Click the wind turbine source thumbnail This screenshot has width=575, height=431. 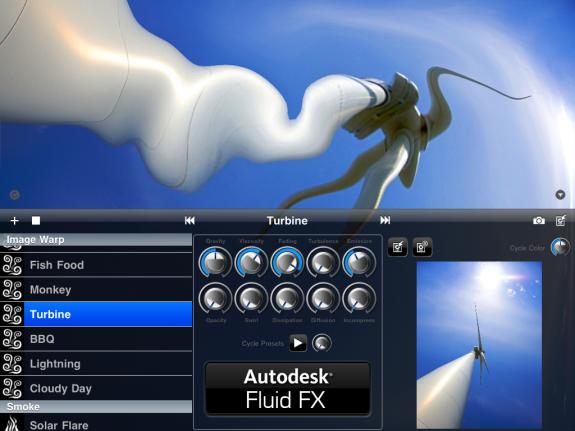479,345
